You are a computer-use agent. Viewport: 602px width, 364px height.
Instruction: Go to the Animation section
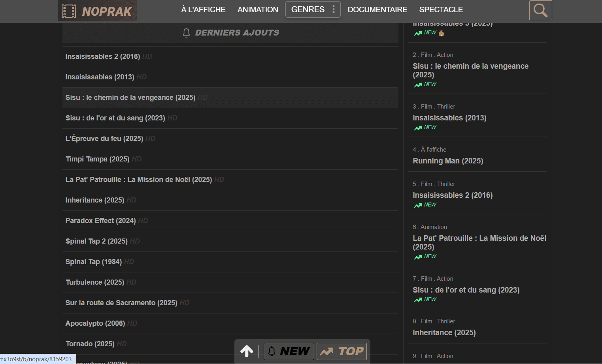[x=258, y=9]
